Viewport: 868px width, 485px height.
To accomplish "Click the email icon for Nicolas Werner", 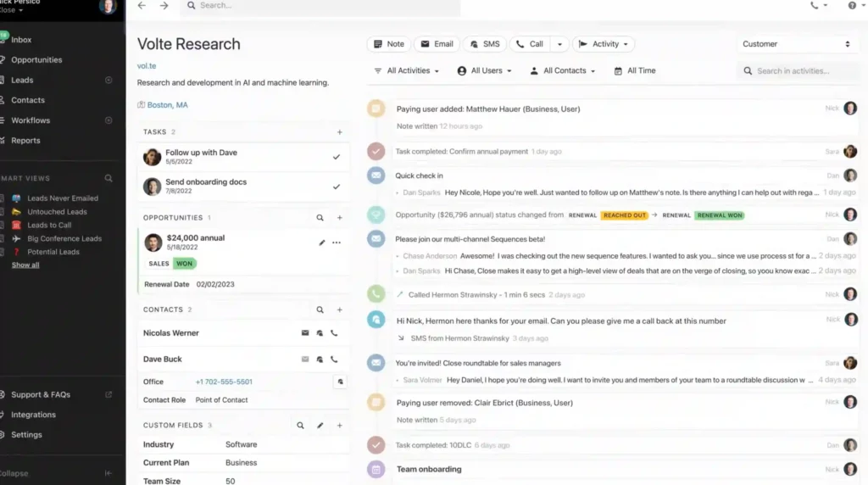I will tap(305, 333).
